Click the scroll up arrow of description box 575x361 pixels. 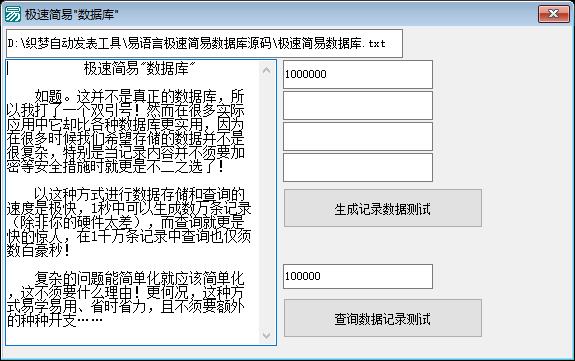tap(267, 70)
